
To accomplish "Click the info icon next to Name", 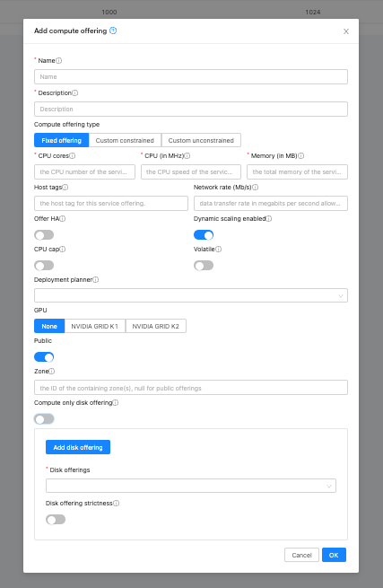I will (59, 61).
